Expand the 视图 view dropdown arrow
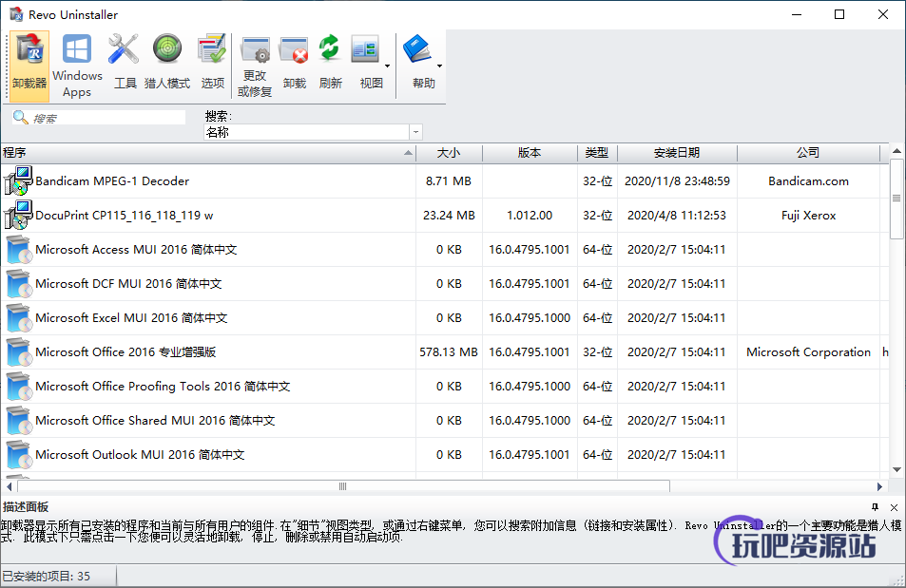 pyautogui.click(x=387, y=66)
